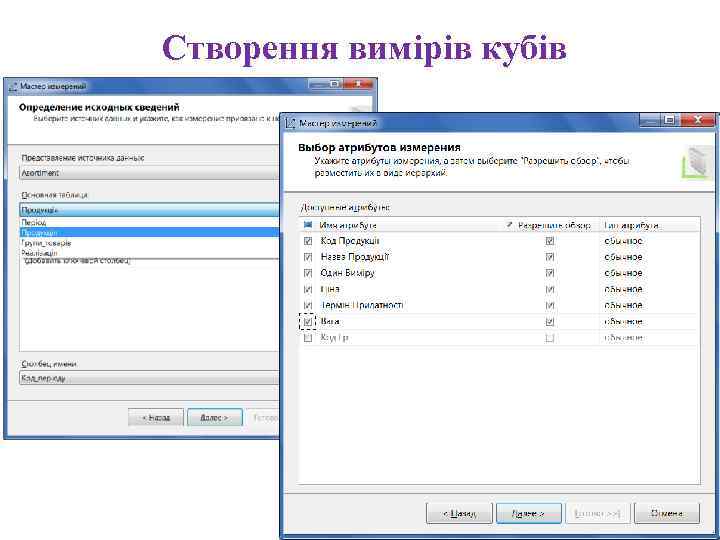Click the pencil icon beside Разрешить обзор header
Viewport: 720px width, 540px height.
point(509,225)
